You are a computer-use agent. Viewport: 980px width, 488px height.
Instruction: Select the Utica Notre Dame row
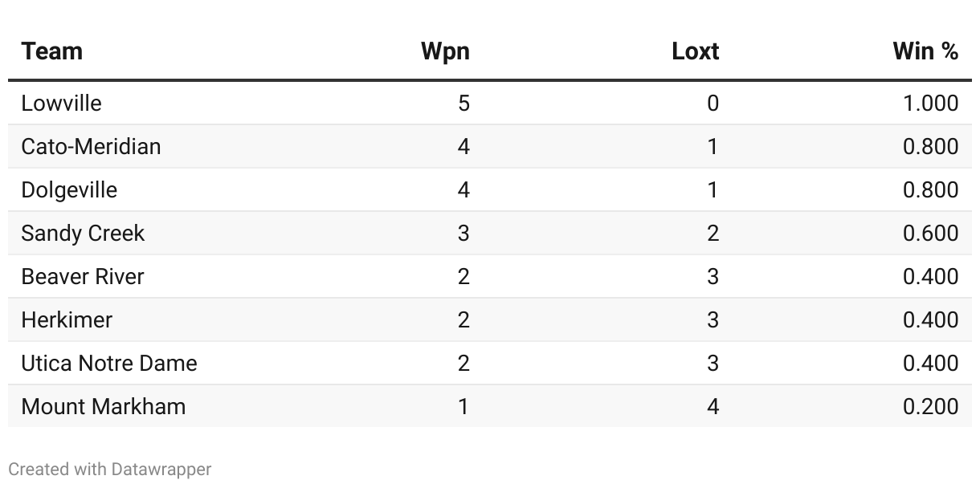tap(490, 363)
